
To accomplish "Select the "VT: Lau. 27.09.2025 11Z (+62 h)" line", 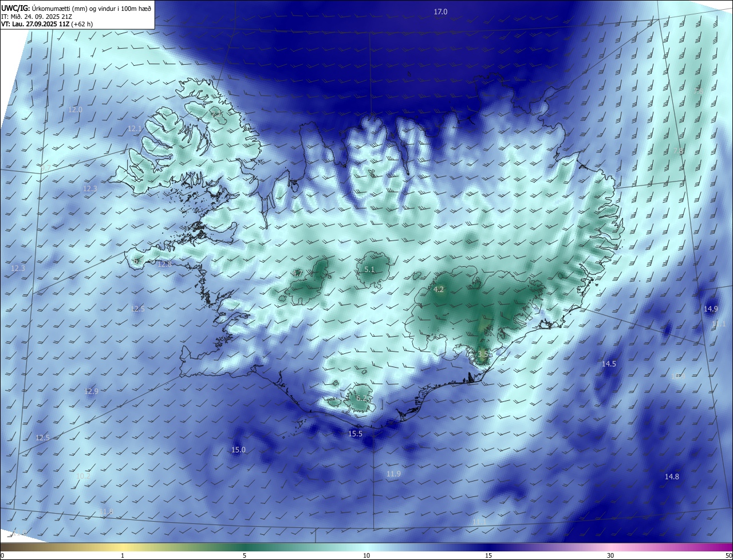I will [x=47, y=24].
